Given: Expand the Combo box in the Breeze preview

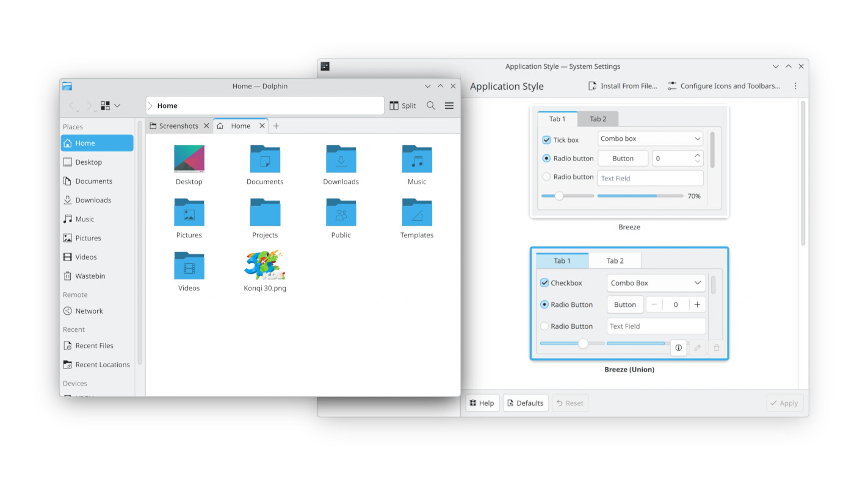Looking at the screenshot, I should click(x=650, y=138).
